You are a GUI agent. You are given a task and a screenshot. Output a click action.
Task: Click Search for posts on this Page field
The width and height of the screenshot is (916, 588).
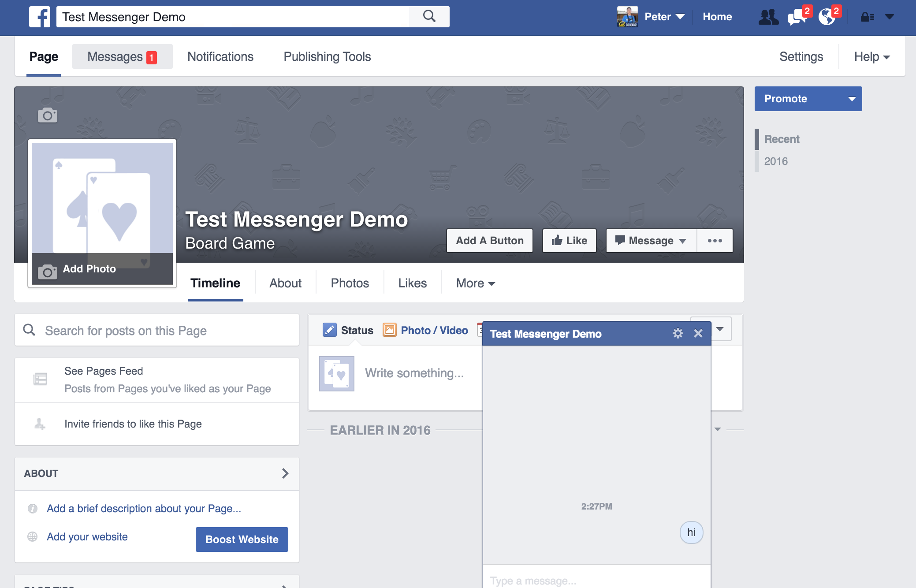pyautogui.click(x=157, y=330)
